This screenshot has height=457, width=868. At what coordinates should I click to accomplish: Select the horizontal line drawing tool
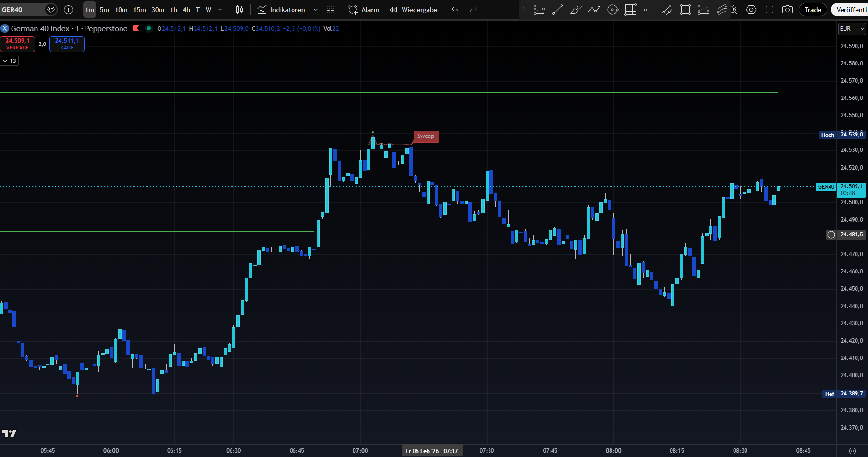649,10
